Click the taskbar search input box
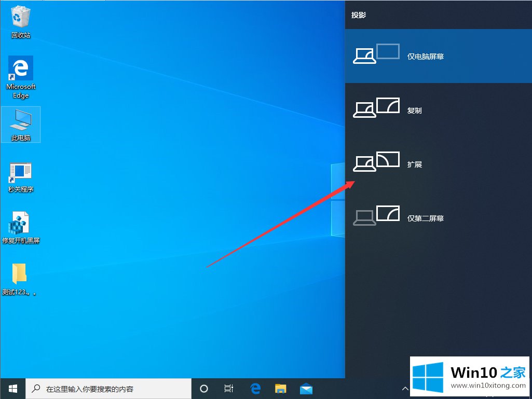 (109, 389)
